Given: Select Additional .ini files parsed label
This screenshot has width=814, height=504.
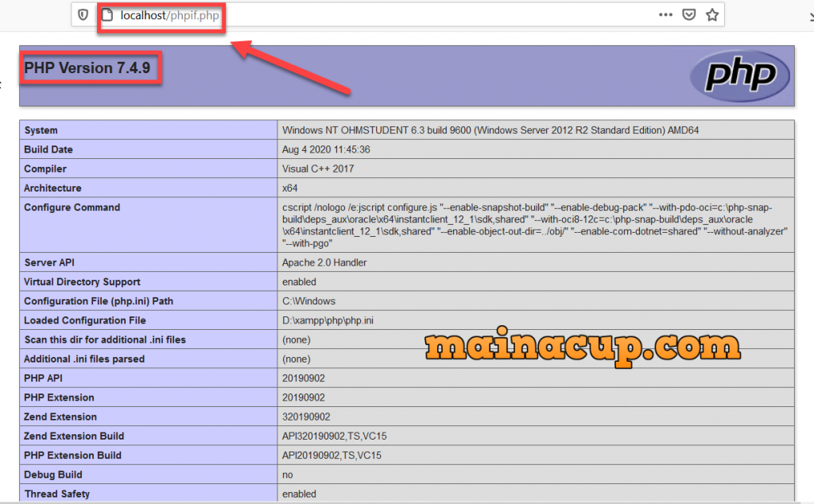Looking at the screenshot, I should point(84,359).
